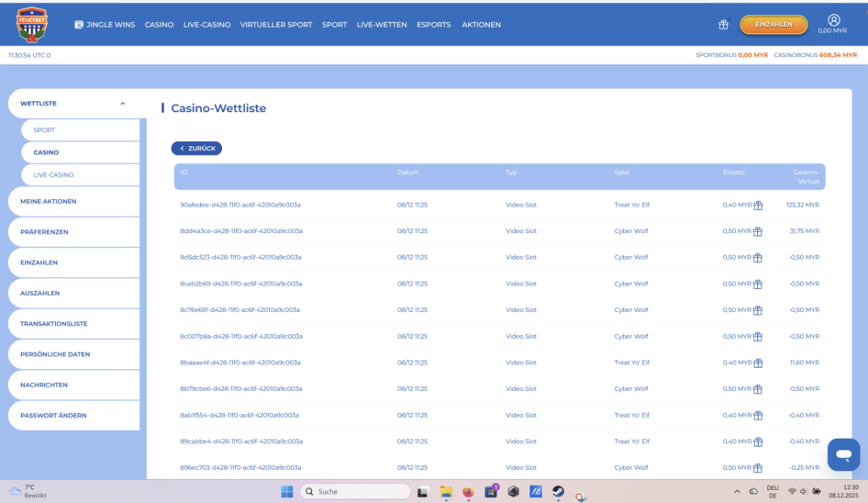Open Transaktionsliste in the sidebar
Image resolution: width=868 pixels, height=503 pixels.
pyautogui.click(x=54, y=324)
